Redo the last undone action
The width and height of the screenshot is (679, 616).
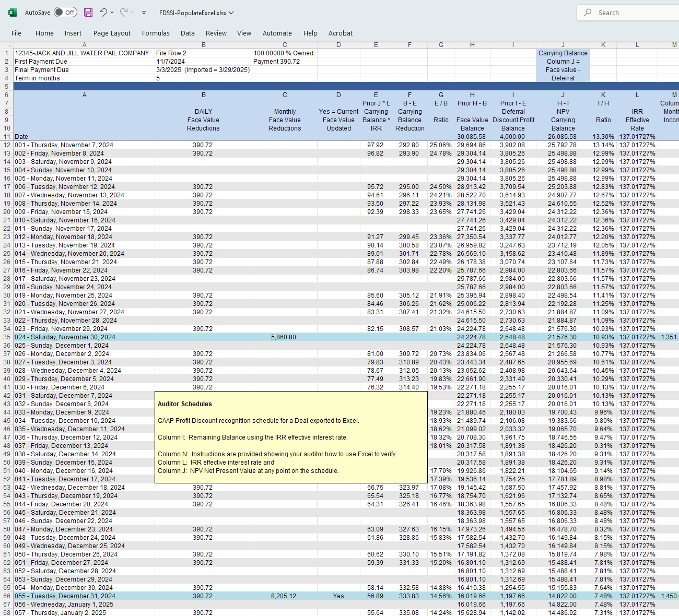point(124,13)
